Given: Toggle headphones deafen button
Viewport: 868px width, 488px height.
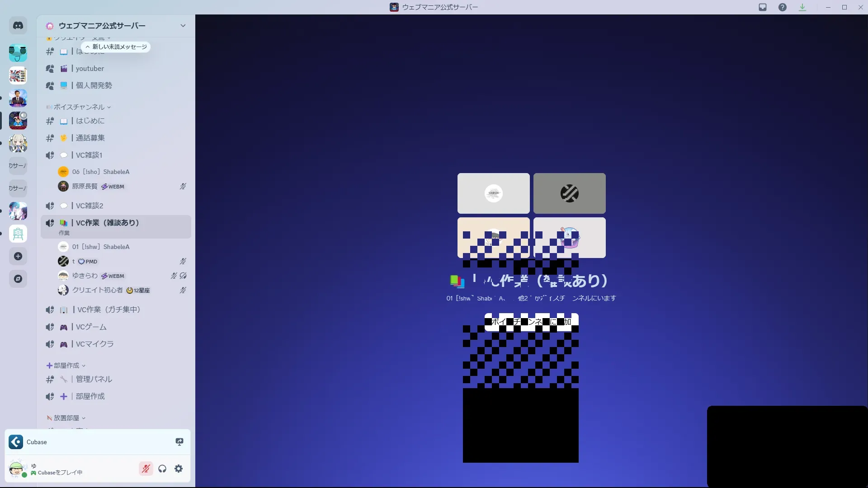Looking at the screenshot, I should click(162, 469).
